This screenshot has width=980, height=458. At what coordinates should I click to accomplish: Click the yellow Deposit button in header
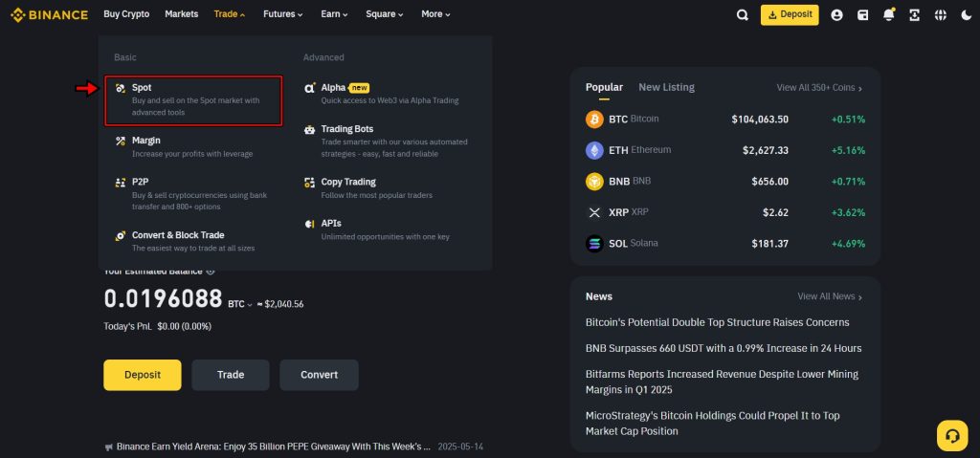[790, 15]
